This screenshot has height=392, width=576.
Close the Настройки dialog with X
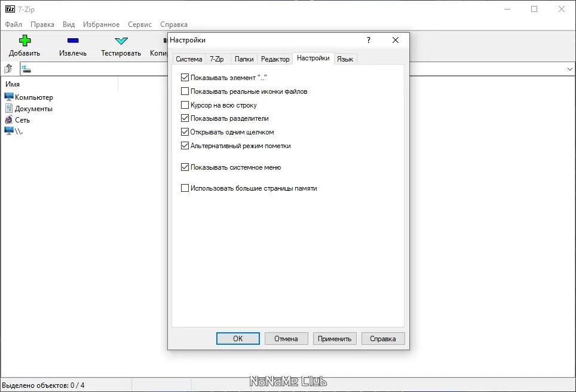tap(396, 40)
